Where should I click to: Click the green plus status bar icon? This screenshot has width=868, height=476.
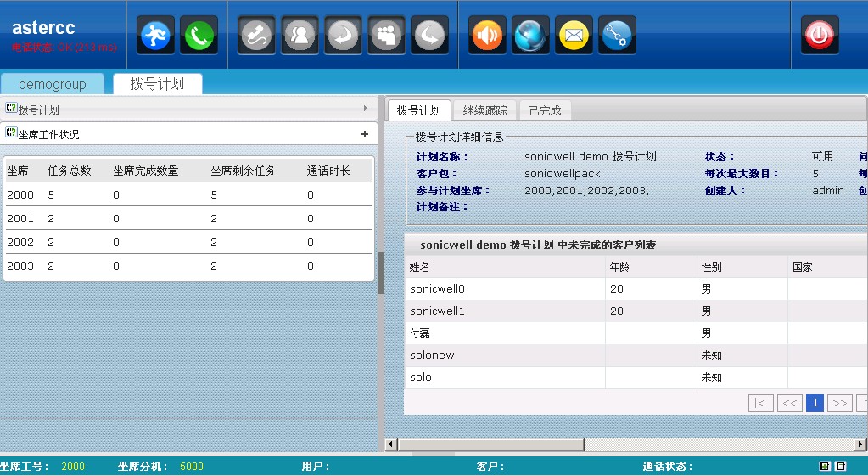click(824, 466)
